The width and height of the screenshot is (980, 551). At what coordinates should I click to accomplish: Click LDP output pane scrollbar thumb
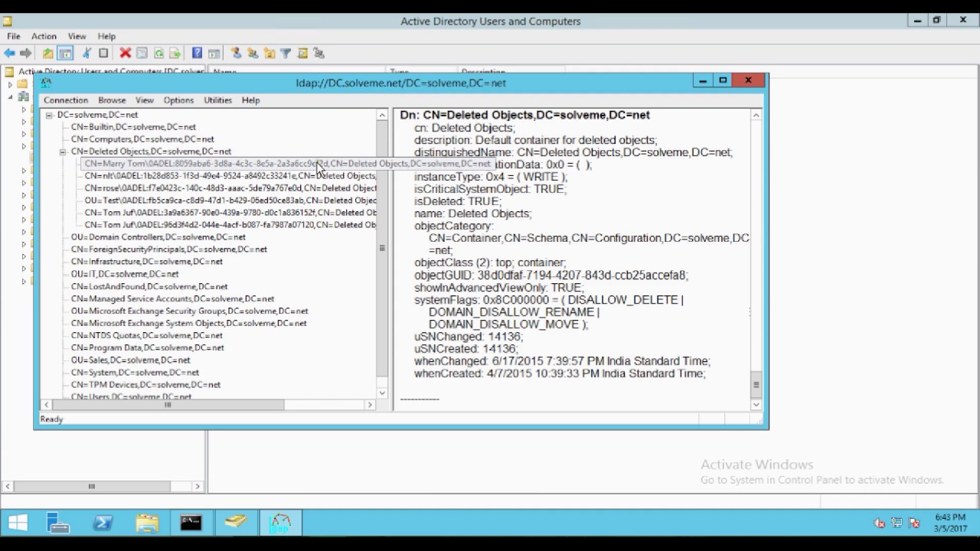[756, 384]
